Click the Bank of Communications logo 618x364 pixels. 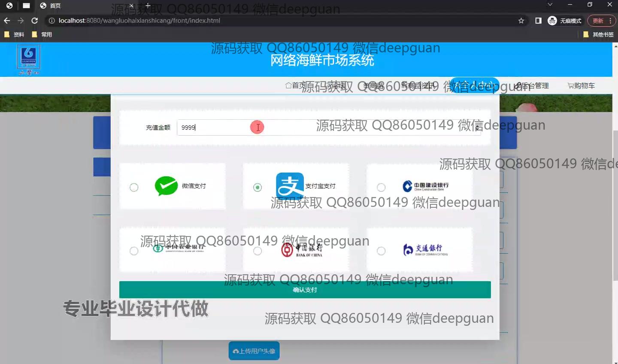click(x=426, y=249)
